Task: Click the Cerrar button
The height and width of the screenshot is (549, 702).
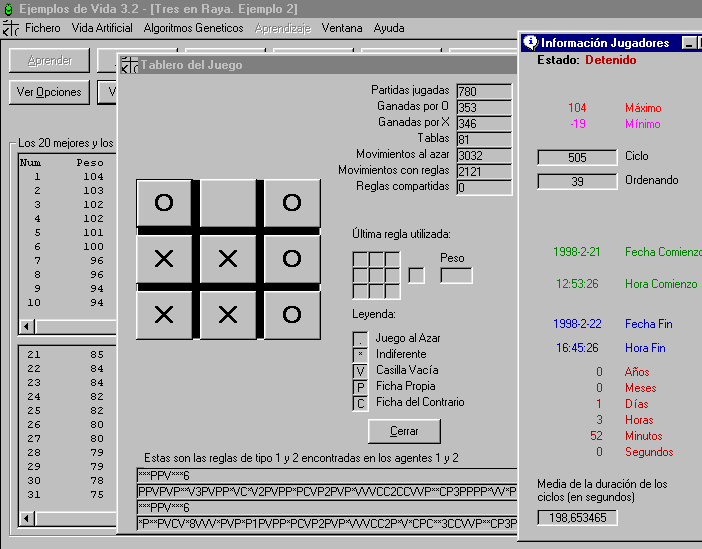Action: (404, 431)
